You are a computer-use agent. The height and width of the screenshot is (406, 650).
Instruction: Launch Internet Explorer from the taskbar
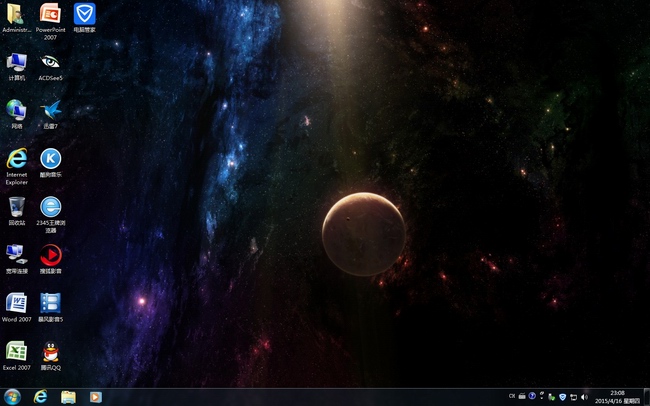41,397
